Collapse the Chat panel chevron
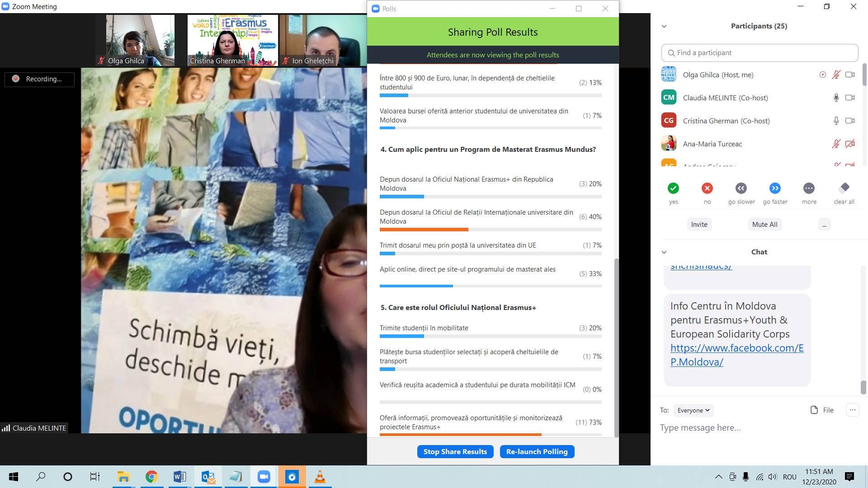868x488 pixels. click(664, 252)
